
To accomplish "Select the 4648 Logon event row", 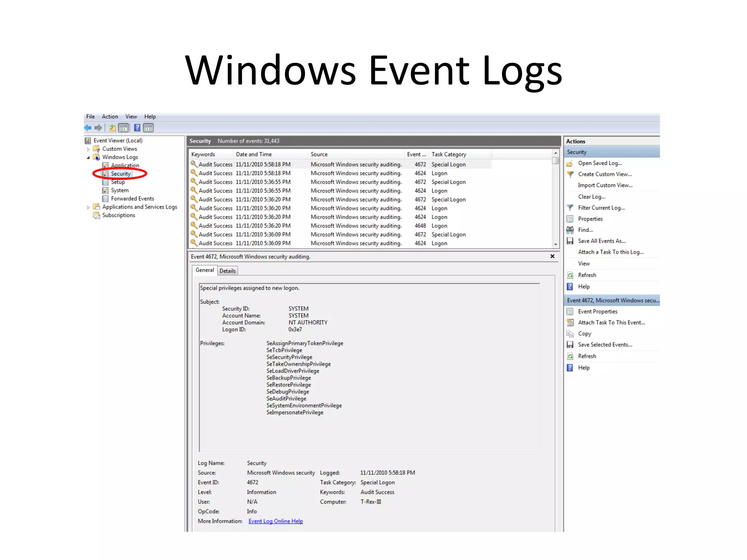I will click(x=340, y=226).
